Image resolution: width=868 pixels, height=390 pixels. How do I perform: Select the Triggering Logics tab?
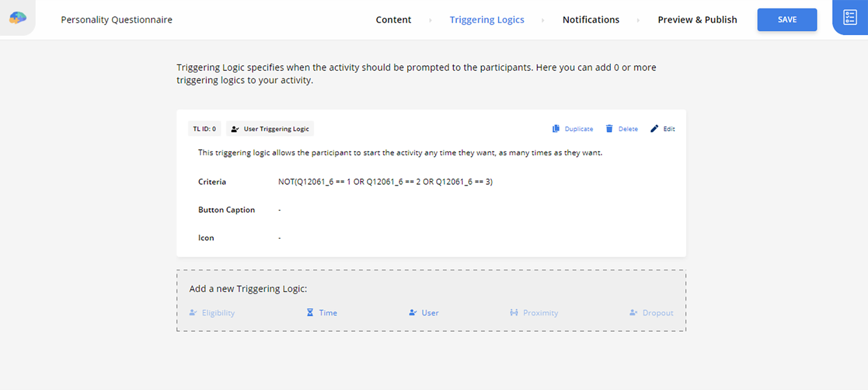point(487,20)
